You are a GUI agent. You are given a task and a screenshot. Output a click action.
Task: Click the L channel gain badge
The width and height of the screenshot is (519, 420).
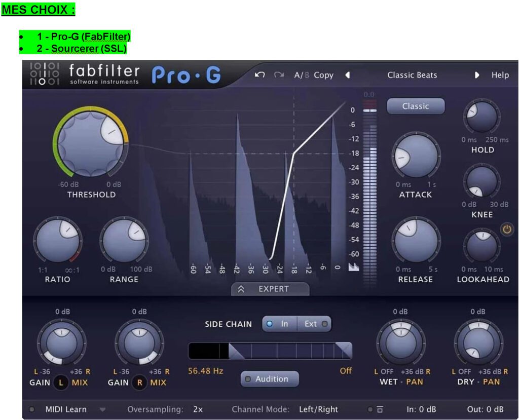tap(61, 383)
